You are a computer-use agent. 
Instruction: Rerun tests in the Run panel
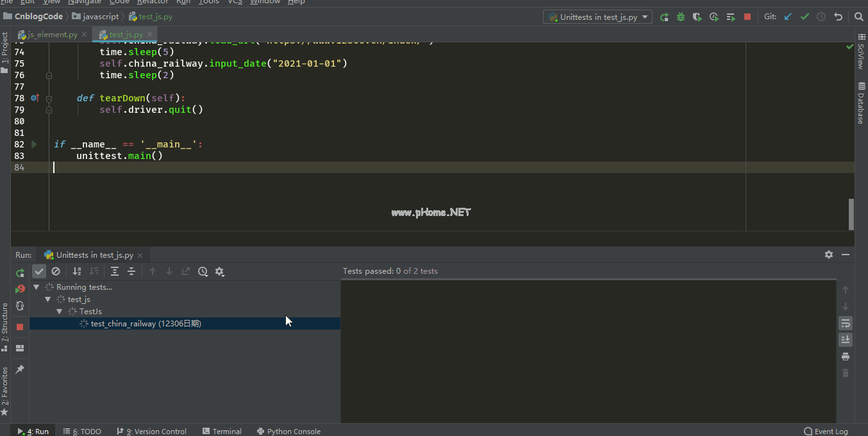point(20,272)
